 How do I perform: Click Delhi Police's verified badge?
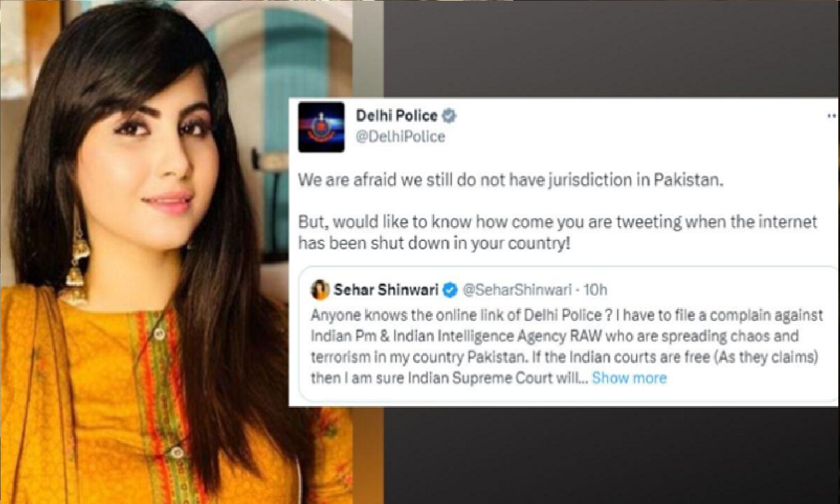(x=449, y=116)
